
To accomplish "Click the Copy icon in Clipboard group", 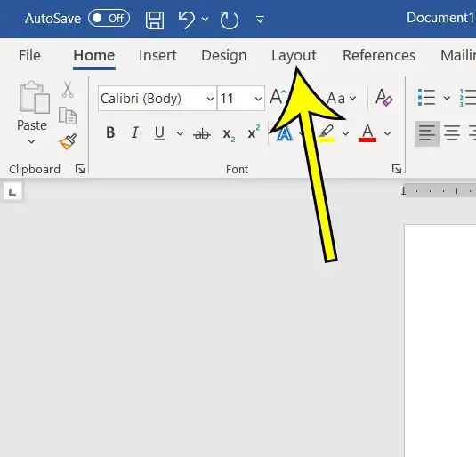I will (x=68, y=116).
